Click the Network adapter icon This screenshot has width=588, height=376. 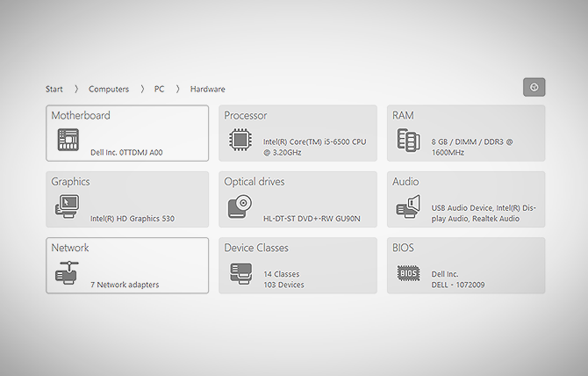point(67,272)
